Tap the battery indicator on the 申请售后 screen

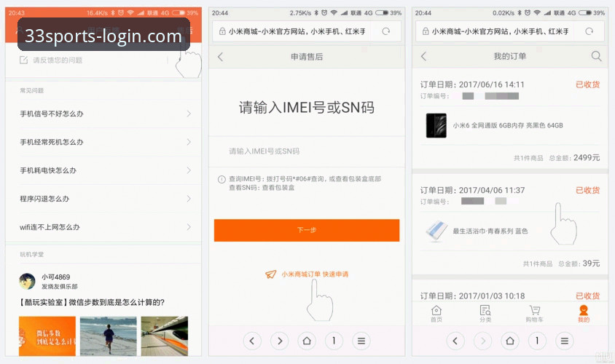pyautogui.click(x=382, y=13)
